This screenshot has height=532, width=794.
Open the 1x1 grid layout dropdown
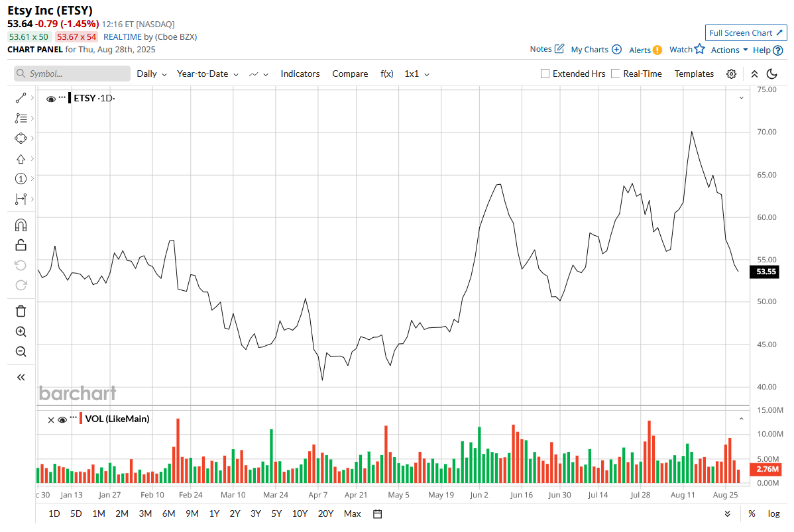click(417, 74)
